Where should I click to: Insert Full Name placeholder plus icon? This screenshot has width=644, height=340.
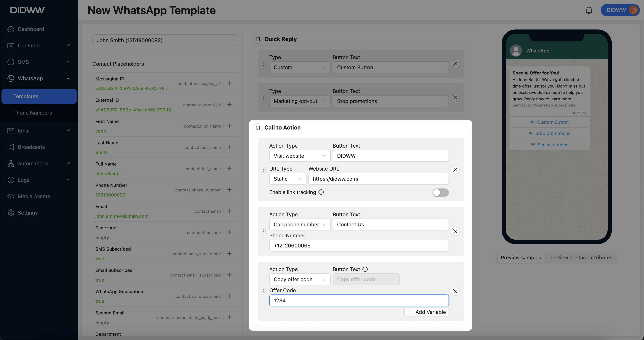(x=229, y=169)
